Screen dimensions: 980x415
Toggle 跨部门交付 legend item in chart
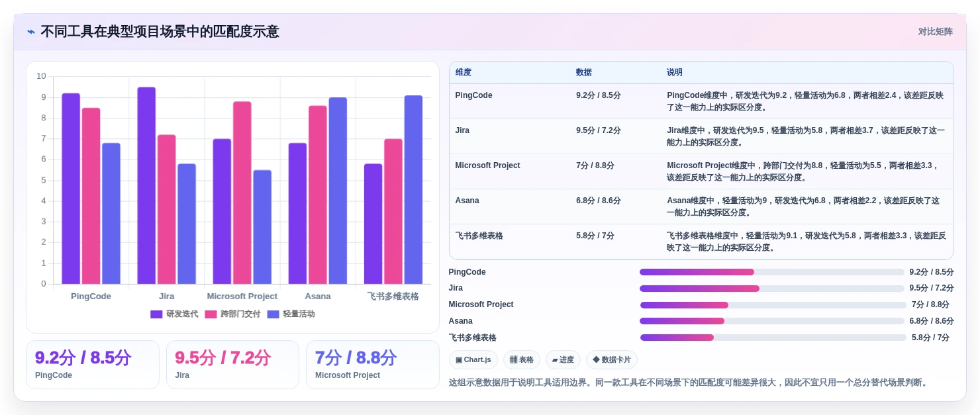(232, 314)
